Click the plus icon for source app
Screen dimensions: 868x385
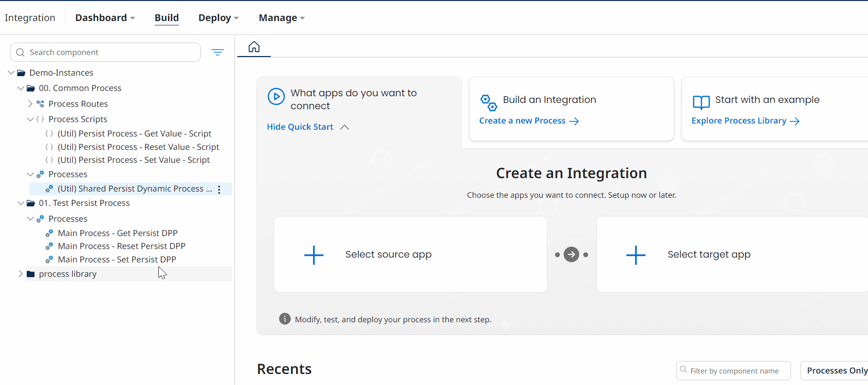pos(314,255)
